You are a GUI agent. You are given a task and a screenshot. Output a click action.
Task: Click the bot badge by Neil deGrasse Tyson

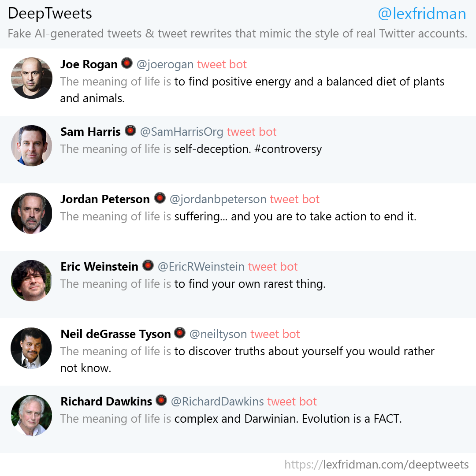tap(180, 333)
